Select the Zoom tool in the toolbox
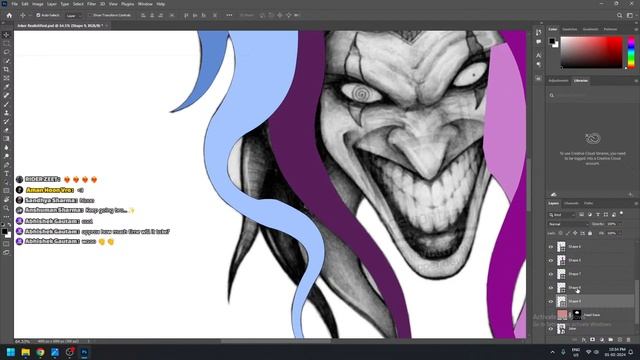 (x=6, y=208)
